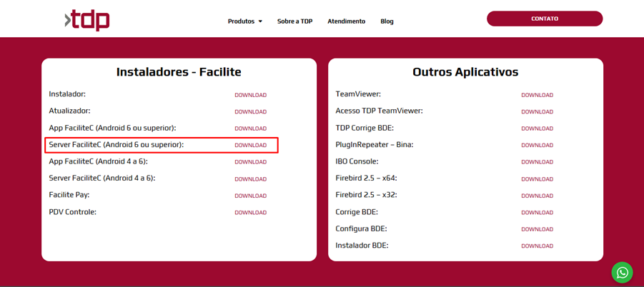Download the Instalador file
644x287 pixels.
click(x=251, y=95)
